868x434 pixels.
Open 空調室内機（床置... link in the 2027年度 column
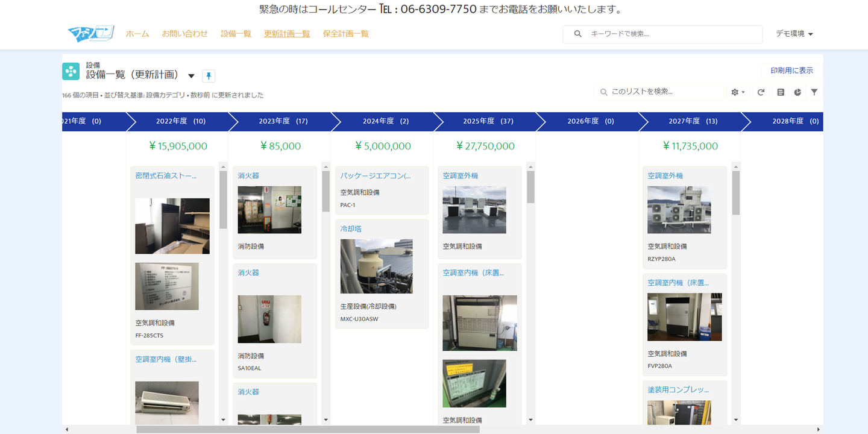(678, 283)
